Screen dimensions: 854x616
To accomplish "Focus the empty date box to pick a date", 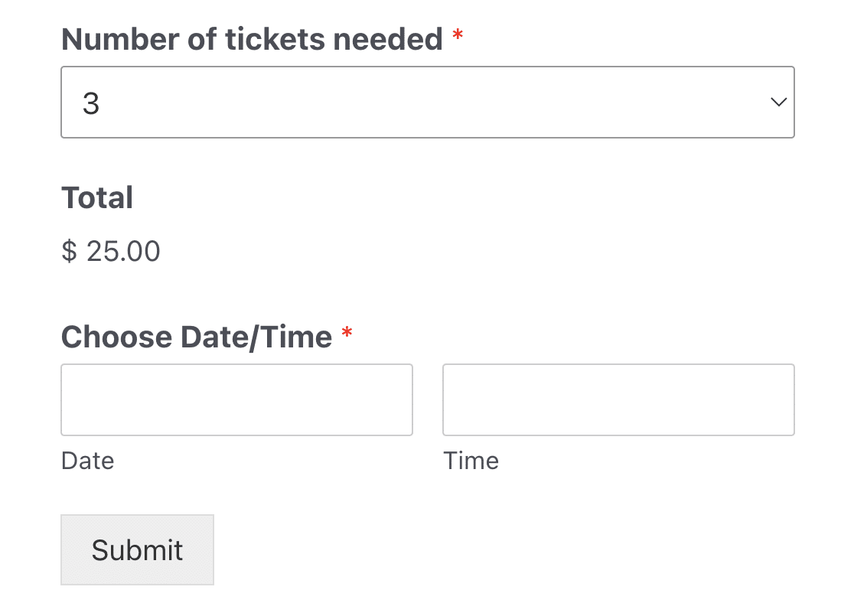I will point(236,399).
